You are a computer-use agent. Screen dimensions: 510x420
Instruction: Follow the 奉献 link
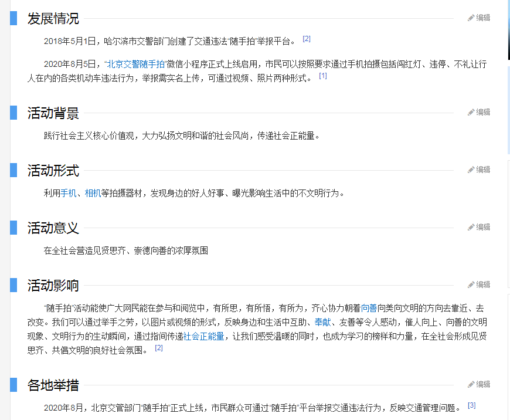click(322, 322)
